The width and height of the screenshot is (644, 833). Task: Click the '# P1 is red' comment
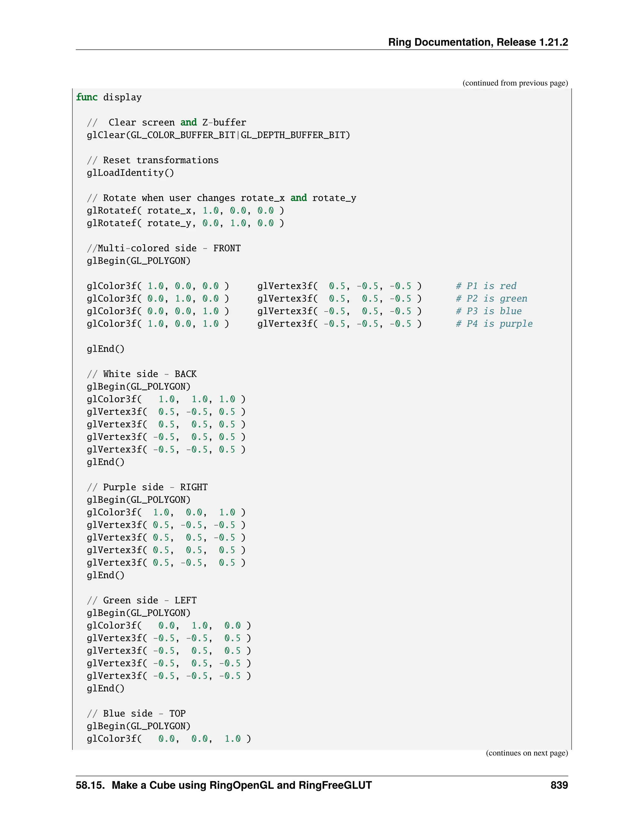coord(486,286)
